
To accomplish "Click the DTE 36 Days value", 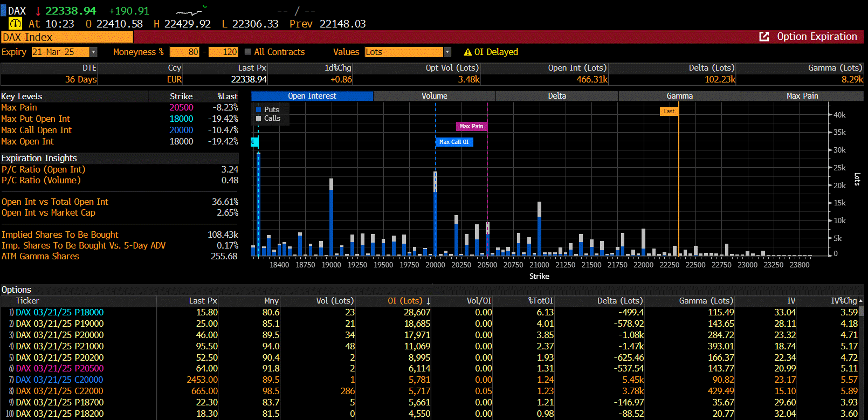I will point(81,79).
